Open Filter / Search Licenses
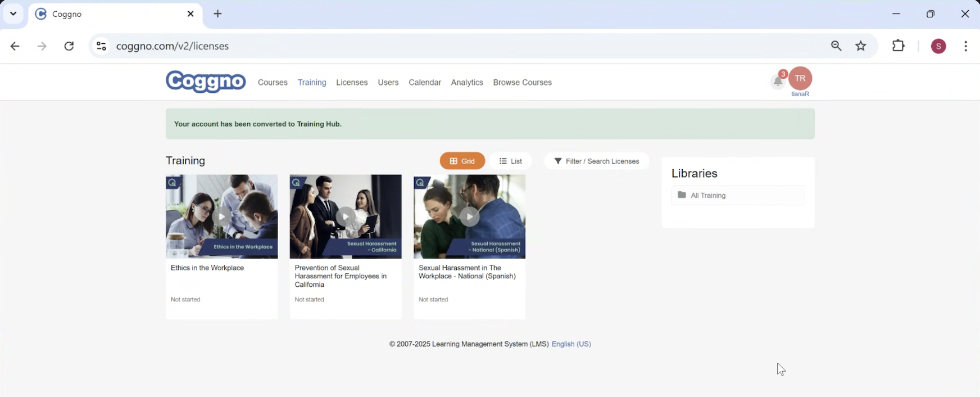Image resolution: width=980 pixels, height=397 pixels. [597, 161]
